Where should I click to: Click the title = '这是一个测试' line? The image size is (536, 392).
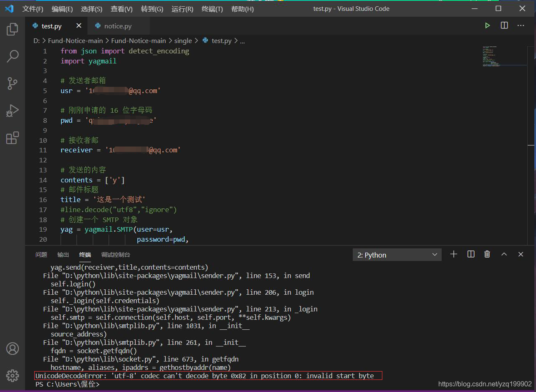tap(103, 200)
